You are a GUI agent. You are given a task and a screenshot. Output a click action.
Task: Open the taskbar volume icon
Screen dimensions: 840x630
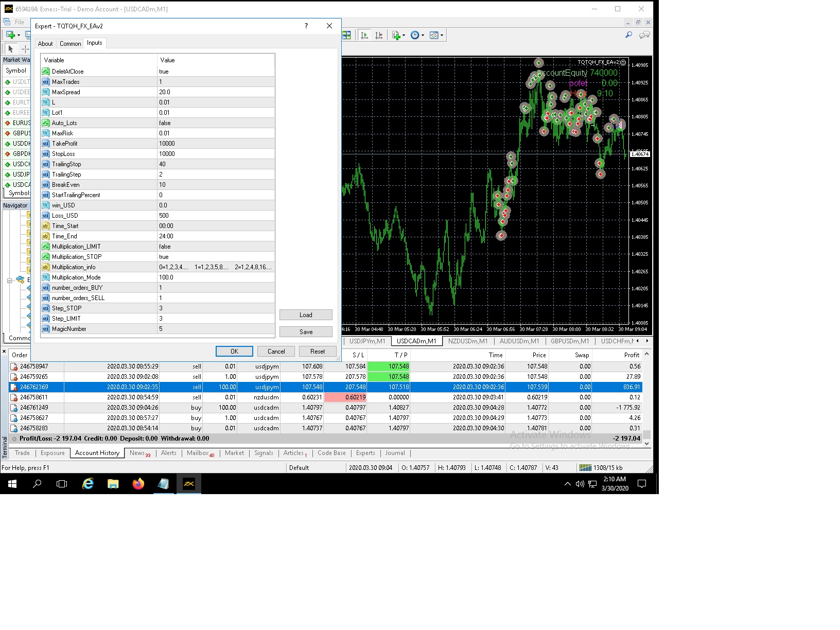pos(580,484)
